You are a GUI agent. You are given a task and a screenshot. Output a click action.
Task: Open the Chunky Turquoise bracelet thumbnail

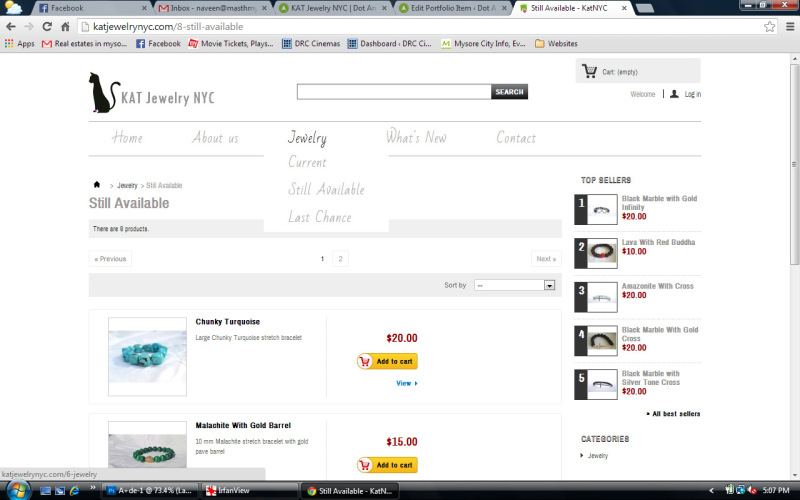point(147,357)
